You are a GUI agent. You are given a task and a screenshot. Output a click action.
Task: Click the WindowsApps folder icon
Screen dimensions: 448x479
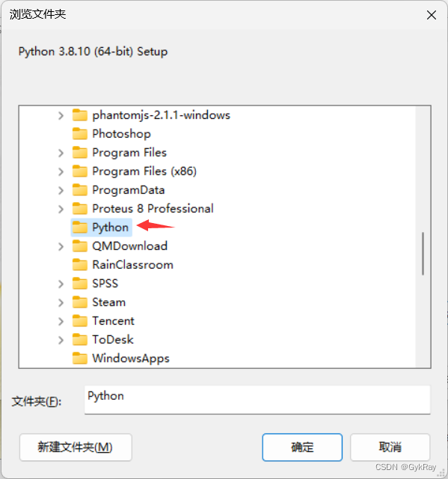click(80, 359)
